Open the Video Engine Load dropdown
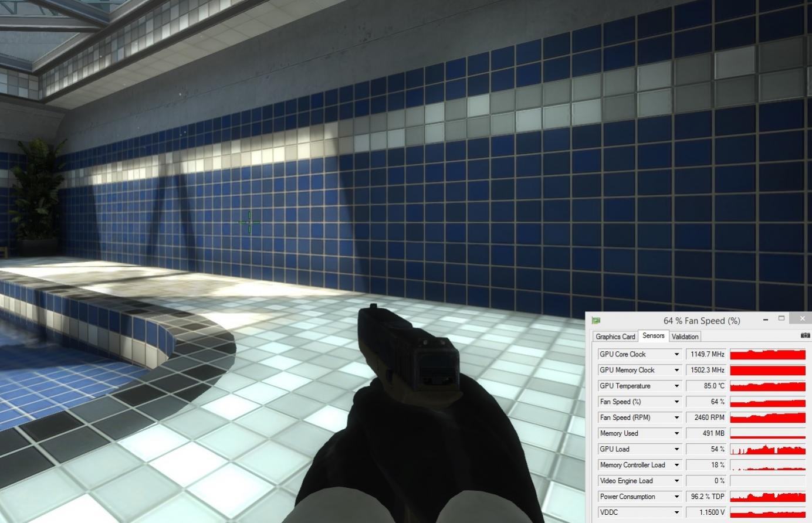The width and height of the screenshot is (812, 523). pyautogui.click(x=676, y=481)
